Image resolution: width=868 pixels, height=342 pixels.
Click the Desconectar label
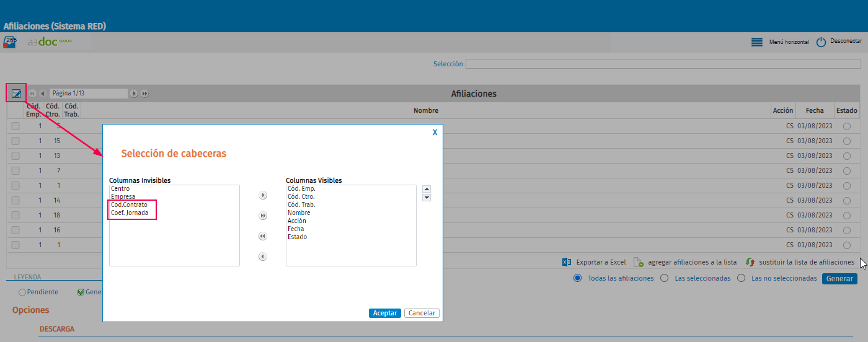846,41
